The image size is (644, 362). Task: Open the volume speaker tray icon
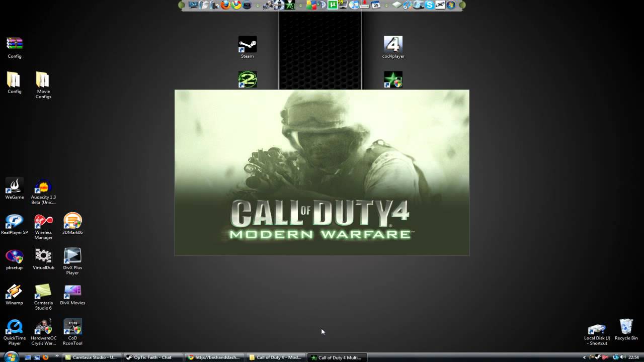pos(623,357)
